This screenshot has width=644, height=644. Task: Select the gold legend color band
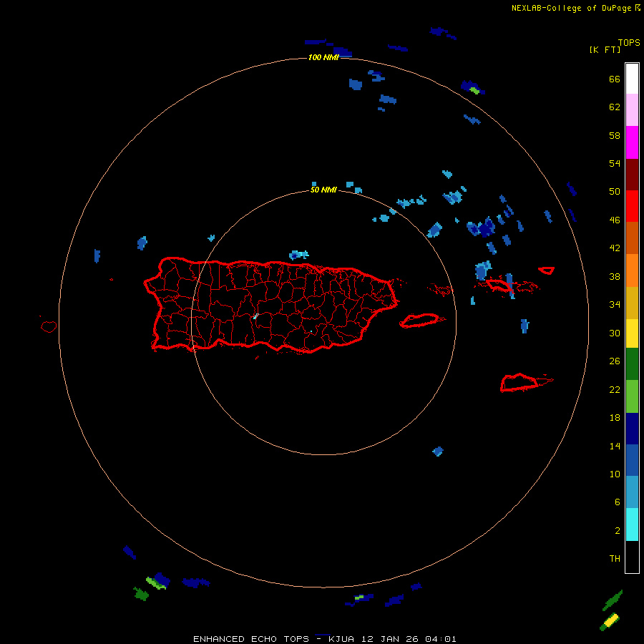632,303
